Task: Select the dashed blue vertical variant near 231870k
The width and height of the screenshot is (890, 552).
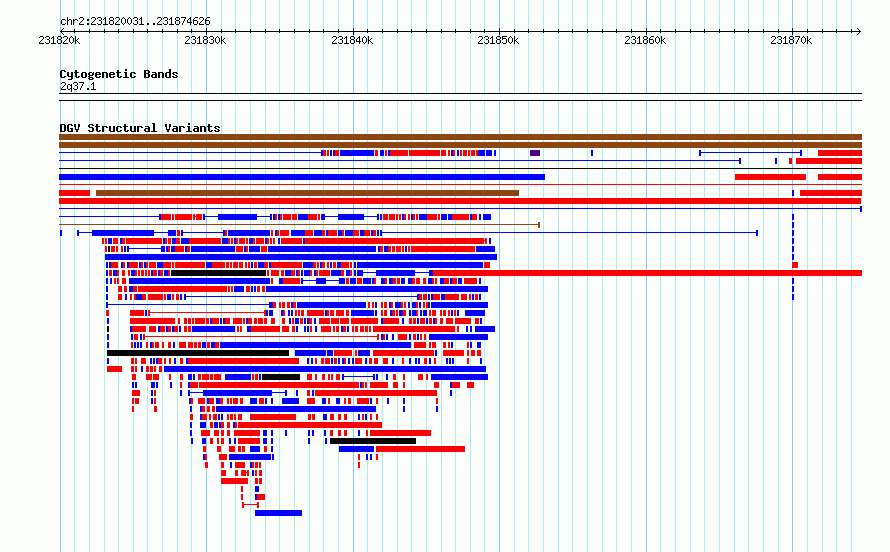Action: (x=793, y=257)
